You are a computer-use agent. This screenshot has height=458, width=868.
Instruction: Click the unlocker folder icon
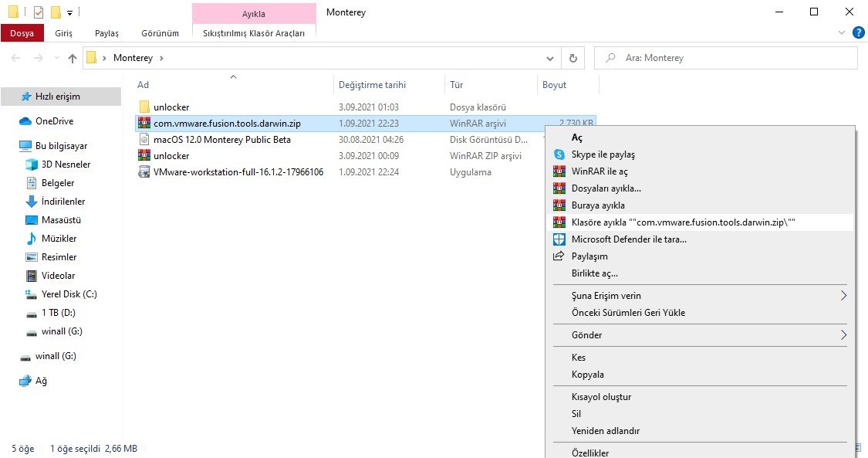point(144,107)
